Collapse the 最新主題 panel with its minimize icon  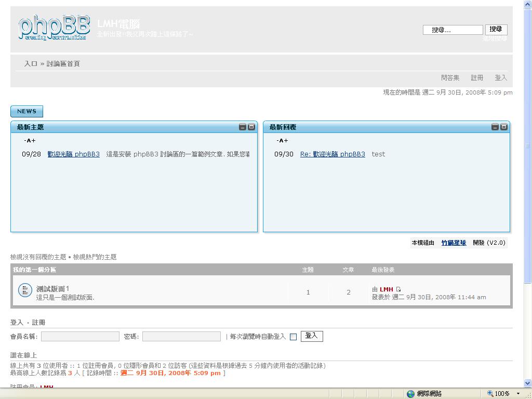(x=242, y=127)
